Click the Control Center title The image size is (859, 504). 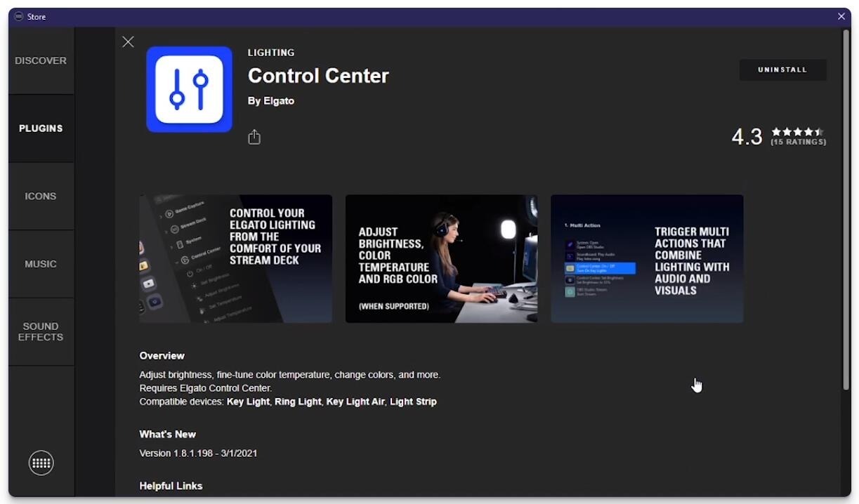click(318, 76)
